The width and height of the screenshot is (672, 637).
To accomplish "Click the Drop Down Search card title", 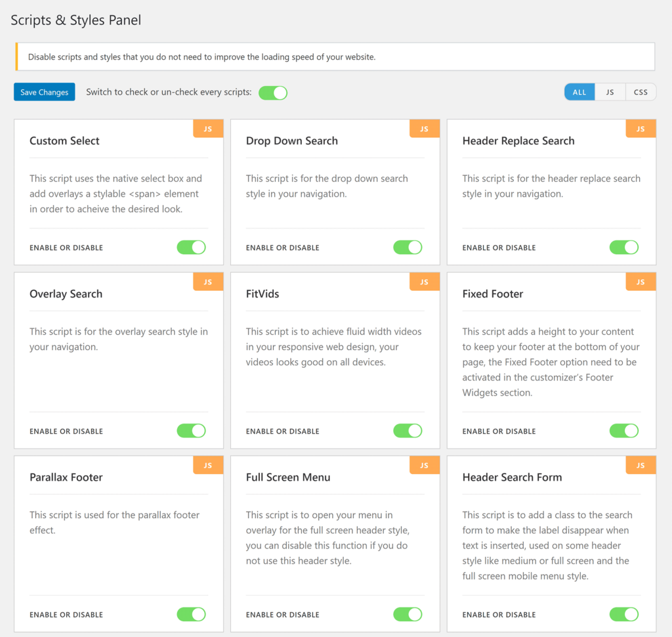I will tap(292, 141).
